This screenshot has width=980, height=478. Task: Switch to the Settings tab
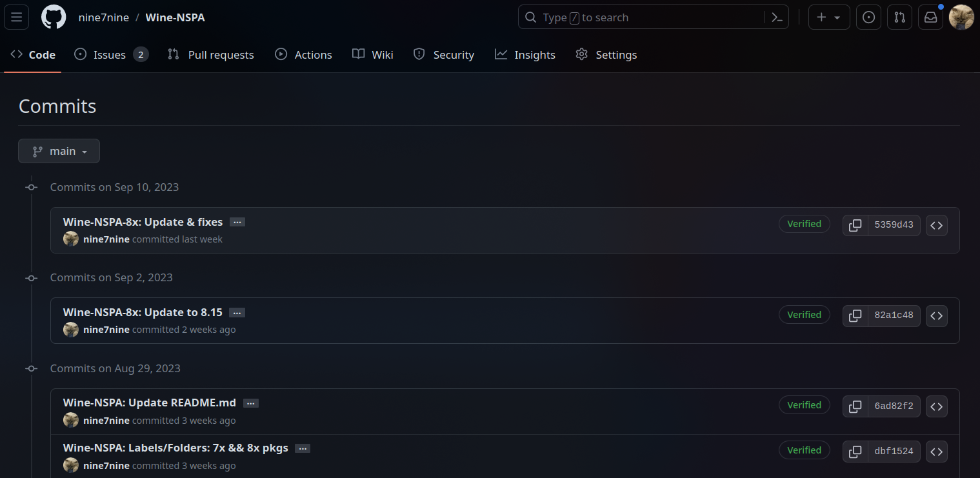606,55
